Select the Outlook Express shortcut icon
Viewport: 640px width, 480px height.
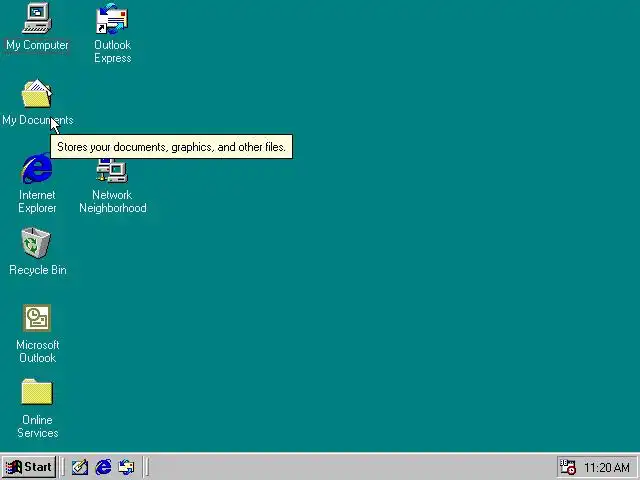(x=112, y=18)
